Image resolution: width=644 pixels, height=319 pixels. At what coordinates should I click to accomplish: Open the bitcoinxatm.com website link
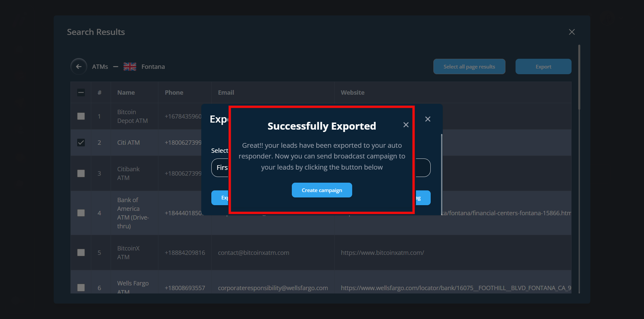[x=382, y=253]
